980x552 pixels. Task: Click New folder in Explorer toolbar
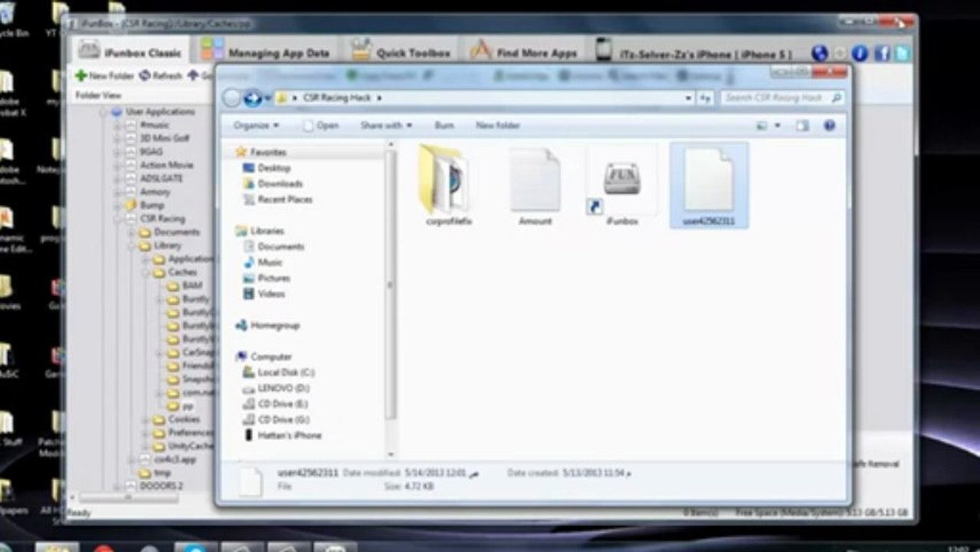pyautogui.click(x=497, y=126)
